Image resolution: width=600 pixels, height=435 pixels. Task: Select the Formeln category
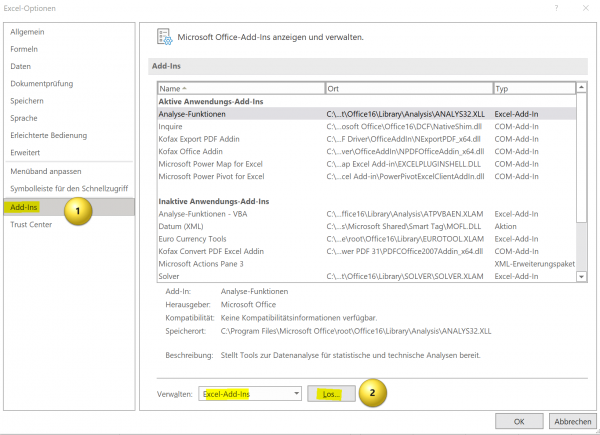point(24,49)
